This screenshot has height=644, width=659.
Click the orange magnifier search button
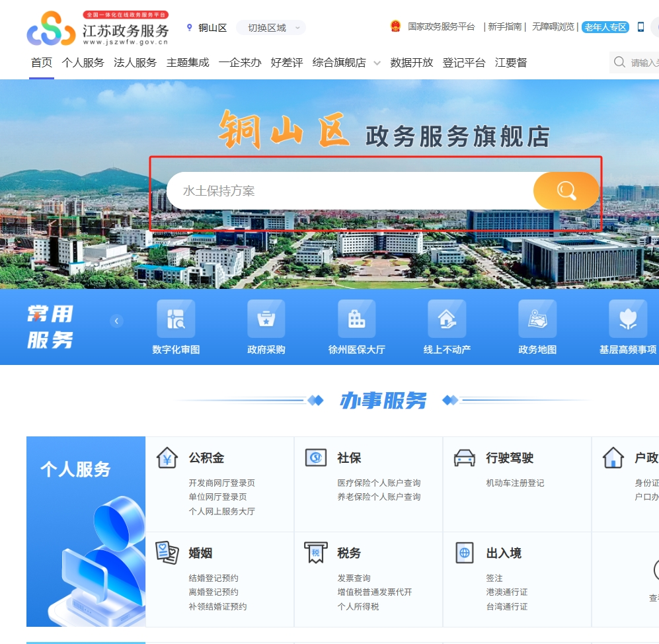click(566, 191)
